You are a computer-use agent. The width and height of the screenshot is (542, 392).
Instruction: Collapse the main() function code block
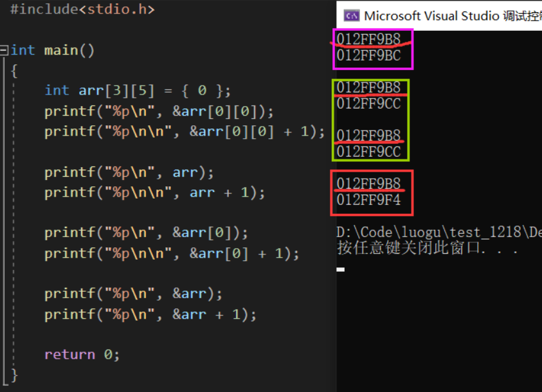tap(4, 50)
